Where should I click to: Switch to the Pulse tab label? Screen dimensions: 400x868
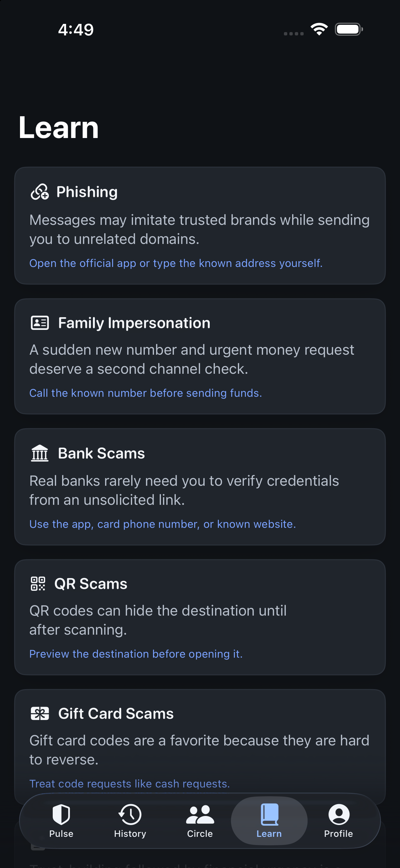pos(62,833)
